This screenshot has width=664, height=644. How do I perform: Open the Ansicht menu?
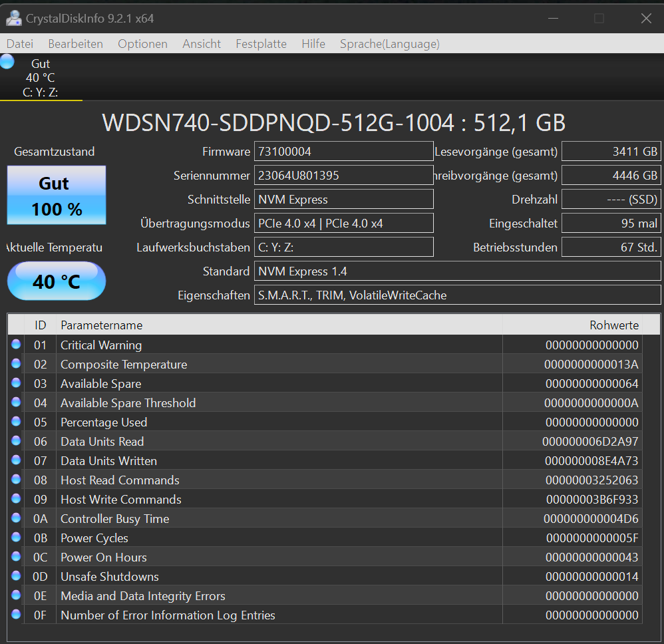202,44
